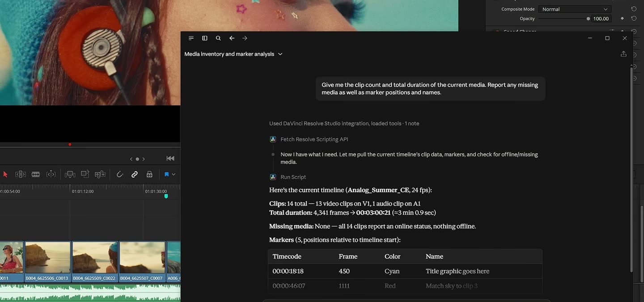Image resolution: width=644 pixels, height=302 pixels.
Task: Close the chat window
Action: pyautogui.click(x=625, y=38)
